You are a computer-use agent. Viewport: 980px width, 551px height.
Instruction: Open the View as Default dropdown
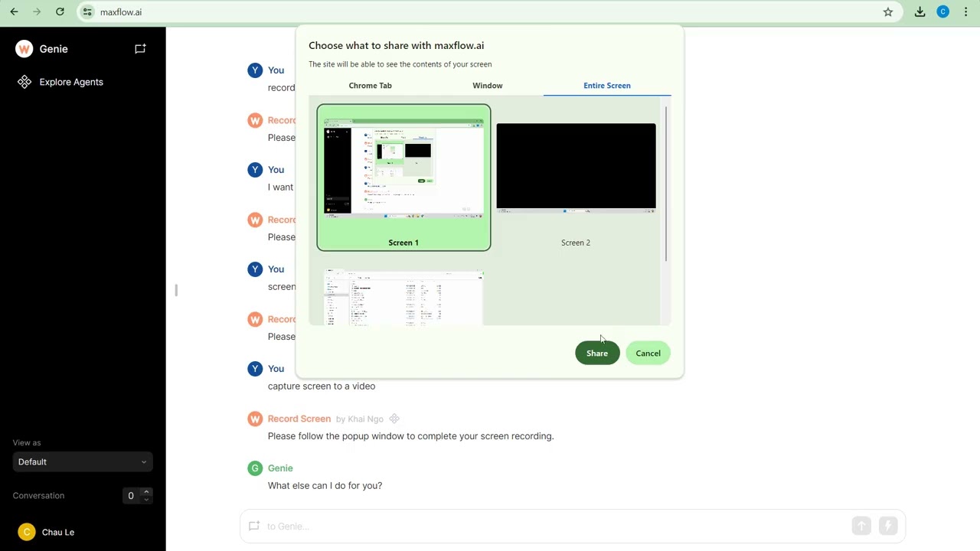83,461
